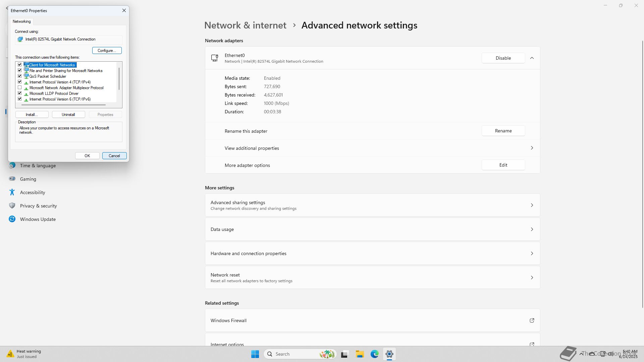Click the Disable adapter button
Screen dimensions: 644x362
coord(503,58)
